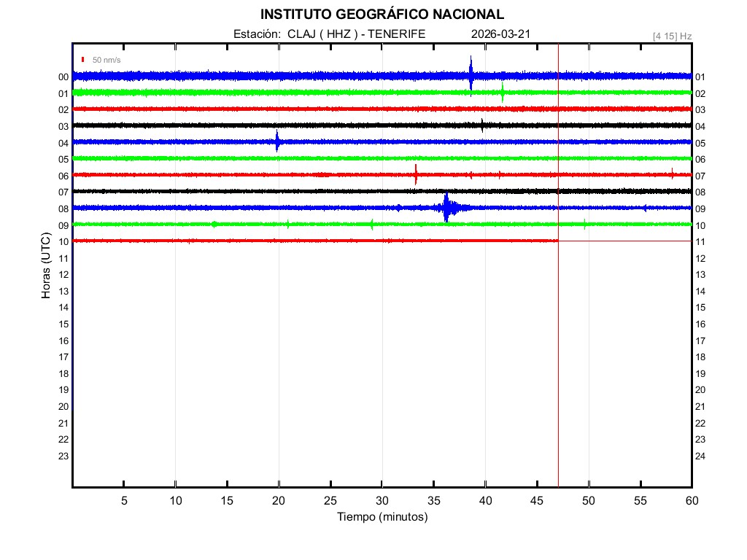Click the right-side hour label 24

(700, 456)
